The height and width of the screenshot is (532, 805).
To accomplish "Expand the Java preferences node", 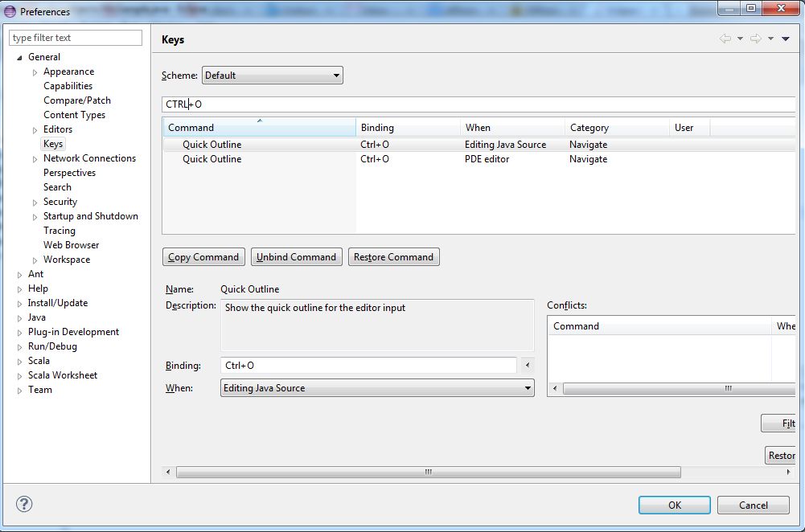I will [19, 318].
